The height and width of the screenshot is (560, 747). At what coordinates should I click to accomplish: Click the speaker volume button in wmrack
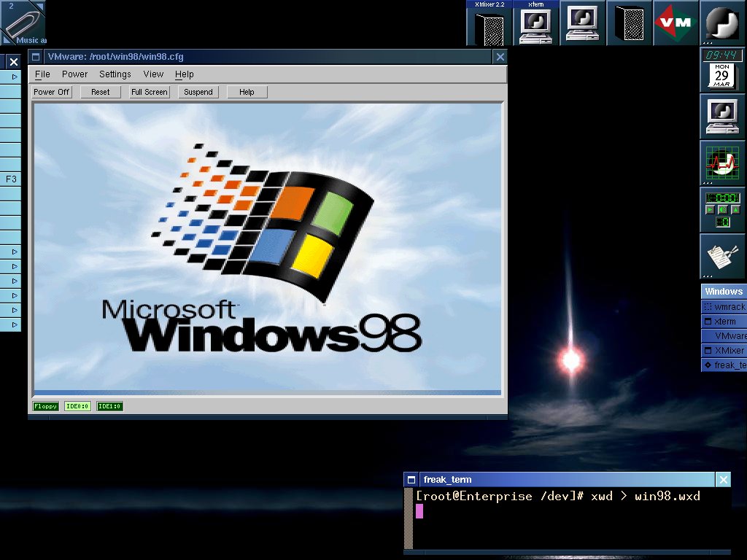point(723,209)
